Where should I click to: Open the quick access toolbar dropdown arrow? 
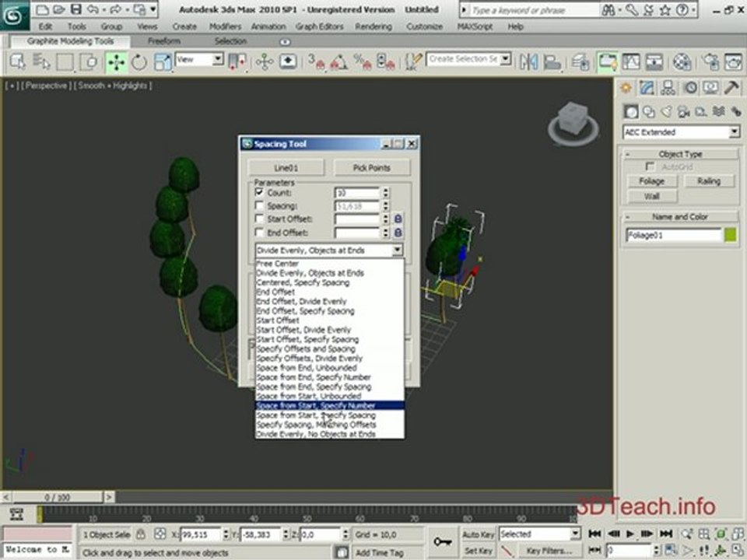point(153,9)
